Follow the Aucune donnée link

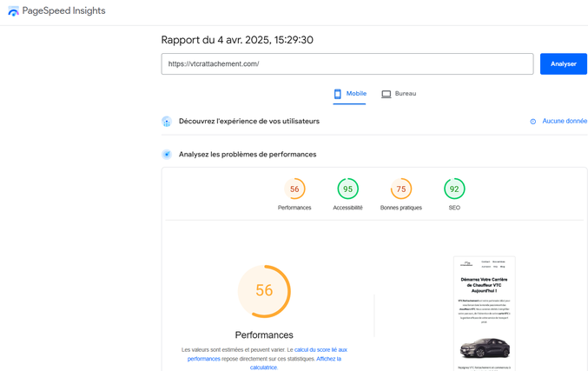[x=565, y=121]
